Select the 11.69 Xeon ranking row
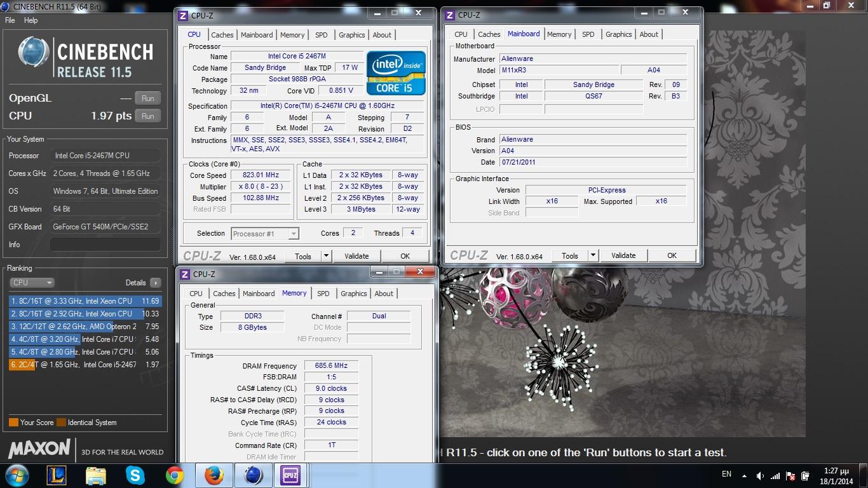Screen dimensions: 868x488 point(85,301)
